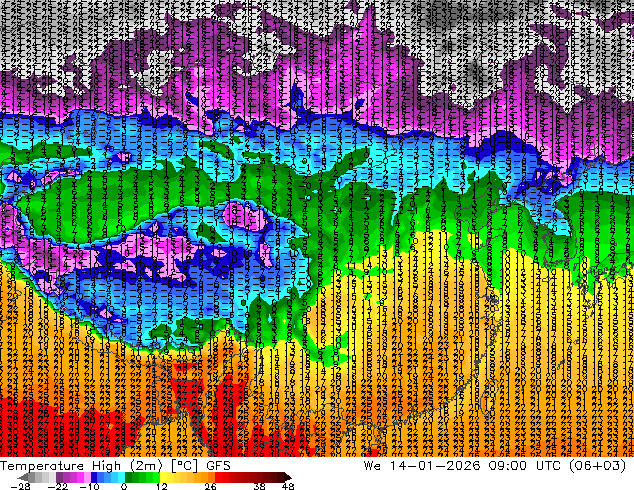Click the yellow swatch in the color scale
Viewport: 634px width, 490px height.
(163, 477)
